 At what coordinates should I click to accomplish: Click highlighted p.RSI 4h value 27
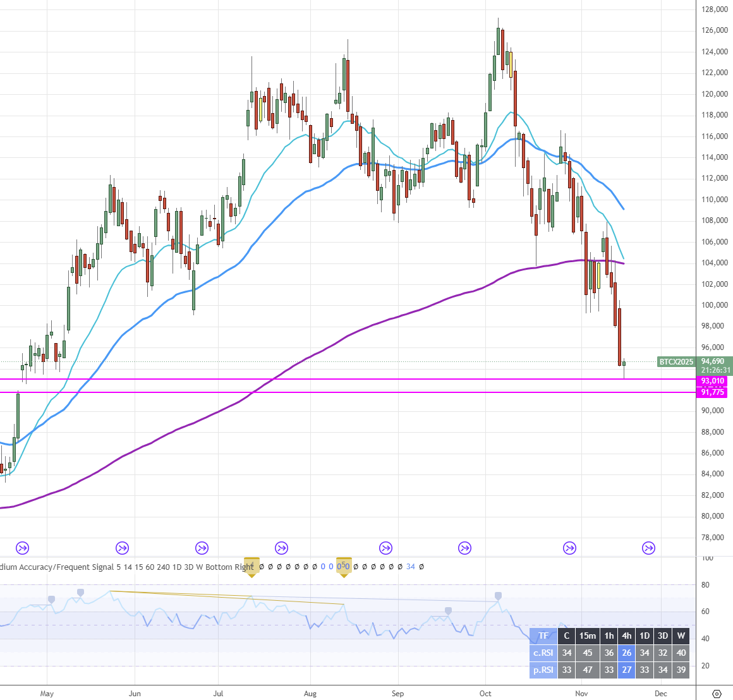[x=627, y=670]
